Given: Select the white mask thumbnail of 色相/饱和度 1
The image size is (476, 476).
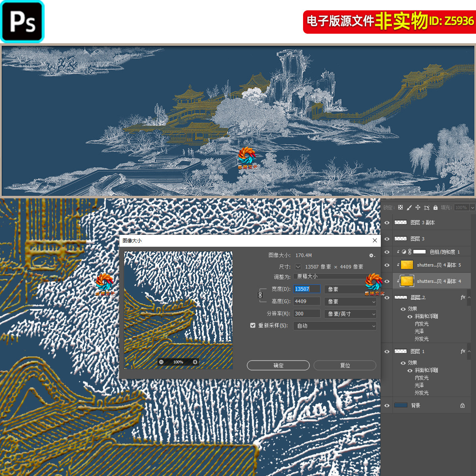Looking at the screenshot, I should coord(419,251).
